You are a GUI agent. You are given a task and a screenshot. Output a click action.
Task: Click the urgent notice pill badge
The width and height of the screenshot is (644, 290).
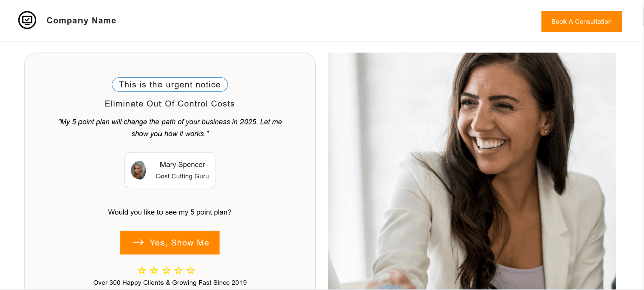click(170, 85)
